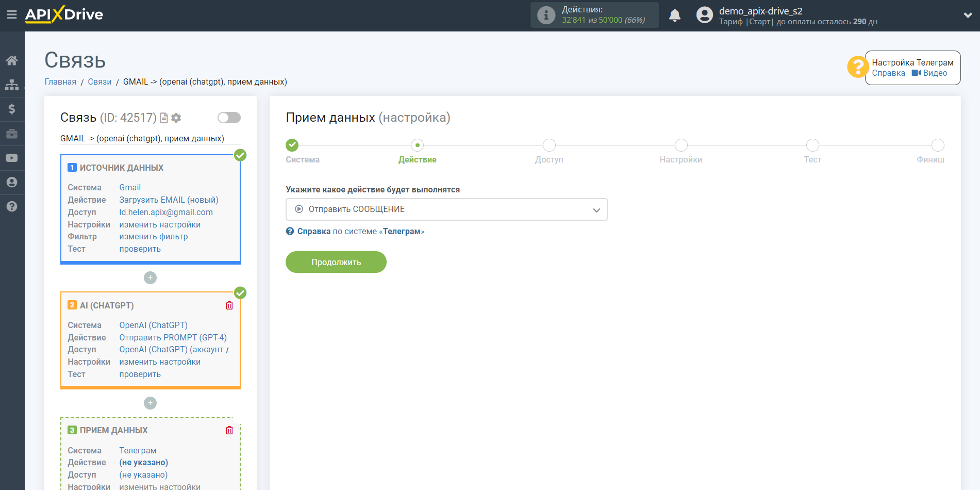Open the Отправить СООБЩЕНИЕ action dropdown

[x=446, y=209]
